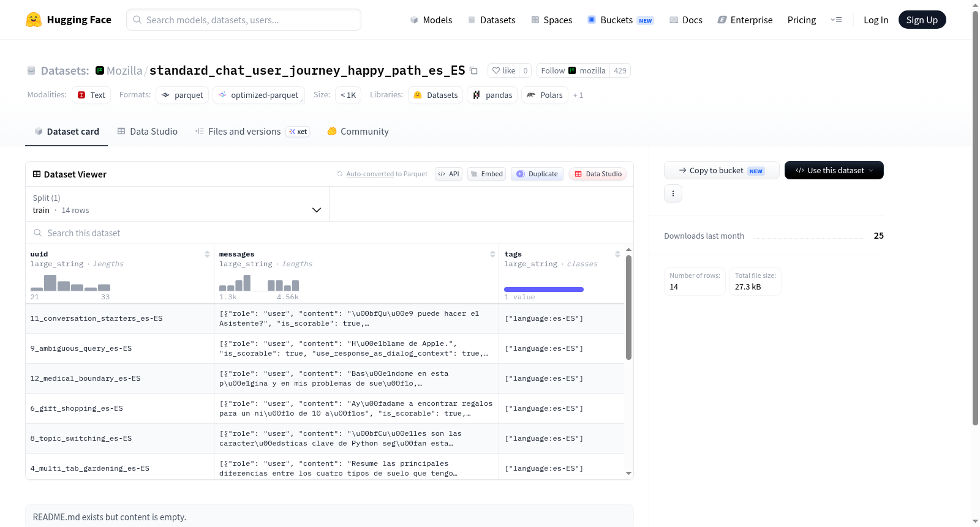Image resolution: width=980 pixels, height=527 pixels.
Task: Switch to the Data Studio tab
Action: [148, 131]
